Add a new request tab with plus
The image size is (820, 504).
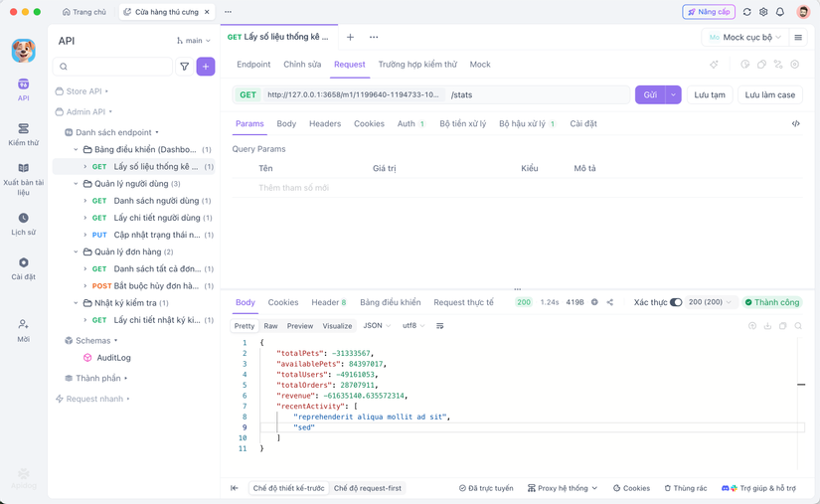click(x=351, y=37)
